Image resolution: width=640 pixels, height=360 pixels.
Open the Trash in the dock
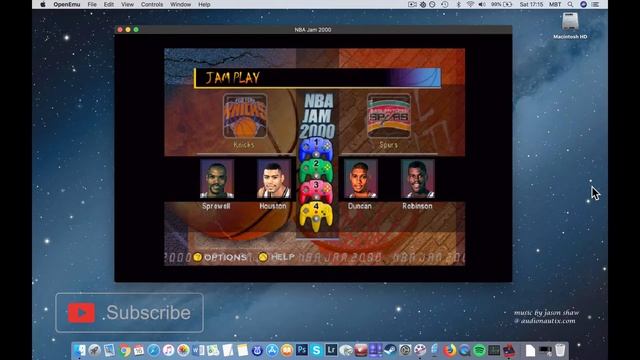pyautogui.click(x=560, y=350)
